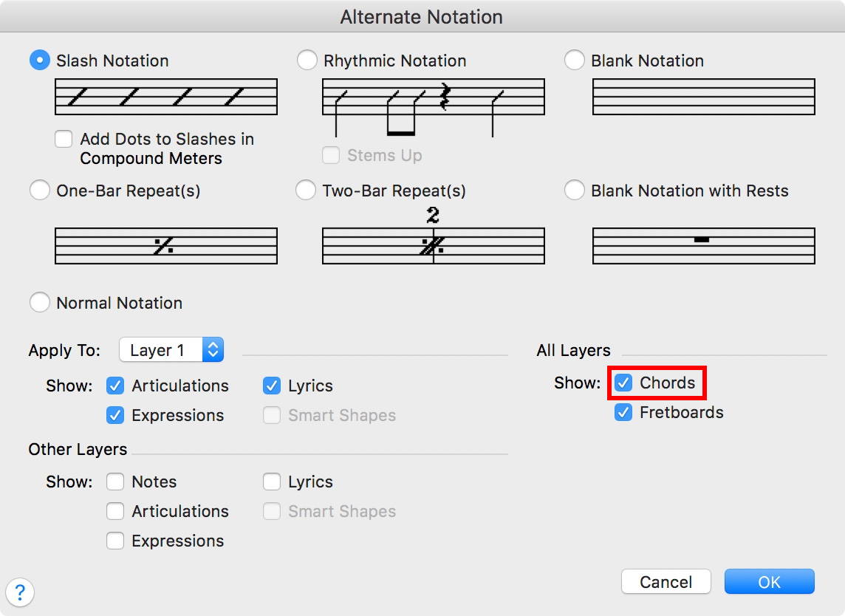The image size is (845, 616).
Task: Uncheck the Chords checkbox under All Layers
Action: click(624, 383)
